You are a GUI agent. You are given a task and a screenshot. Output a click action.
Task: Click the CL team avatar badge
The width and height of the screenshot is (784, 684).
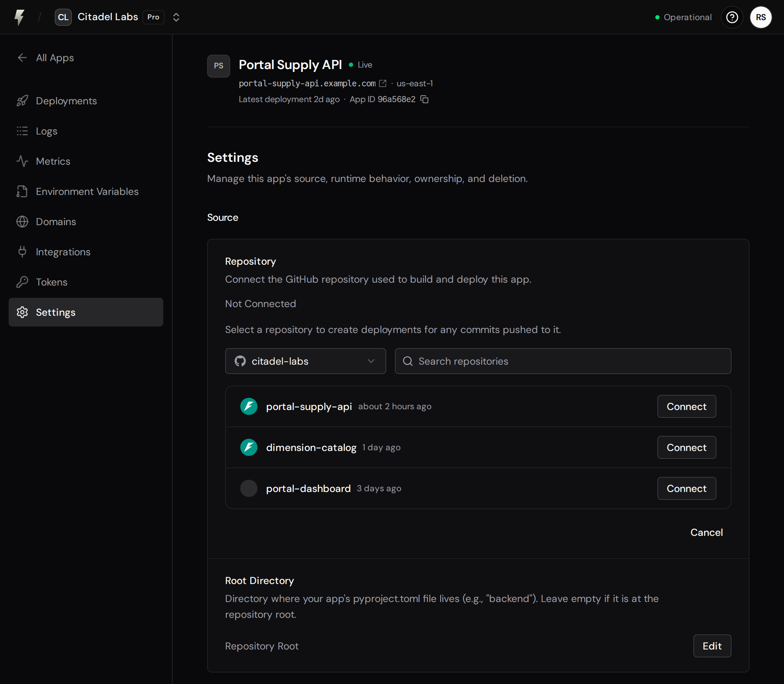(x=63, y=17)
